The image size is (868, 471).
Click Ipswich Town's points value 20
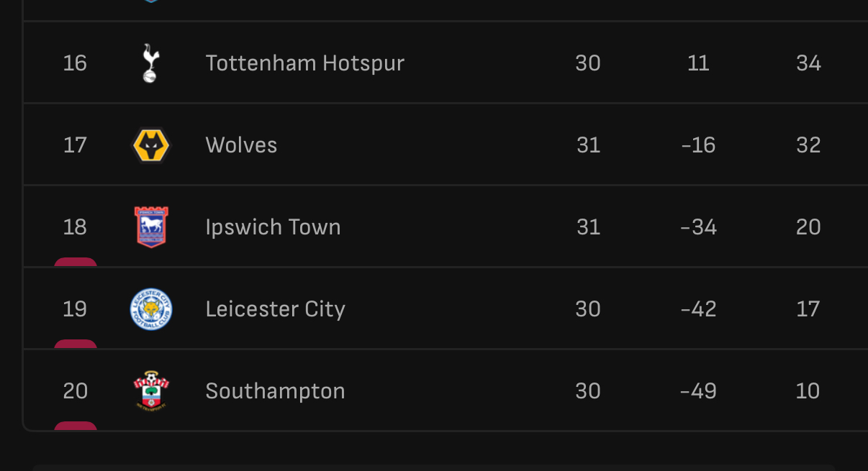click(808, 227)
